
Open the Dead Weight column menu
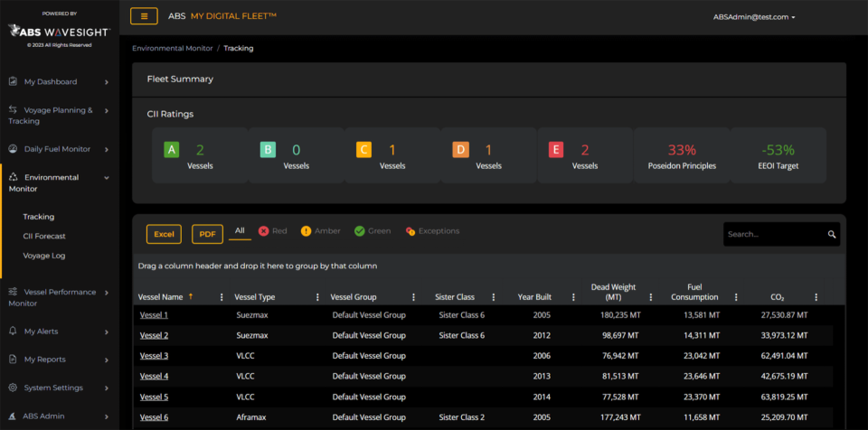[651, 297]
